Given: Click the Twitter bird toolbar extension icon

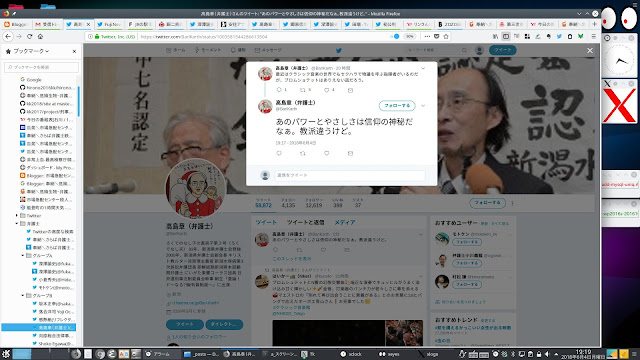Looking at the screenshot, I should pos(559,36).
